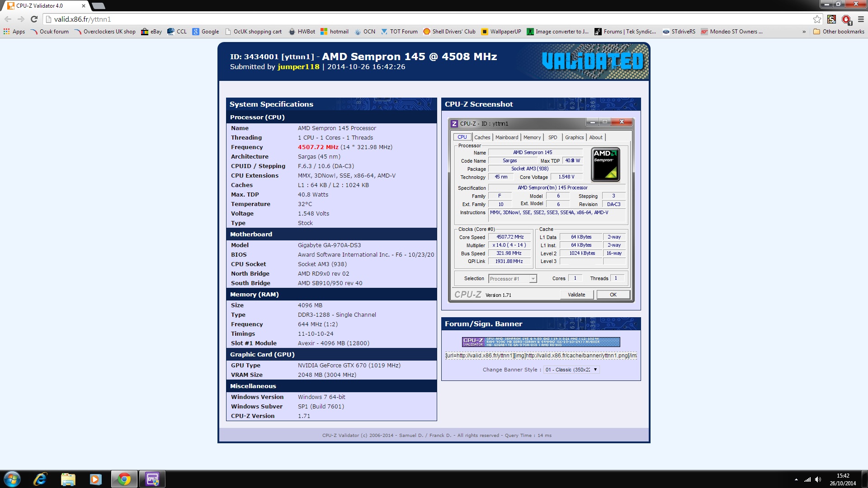
Task: Click the forum signature banner image
Action: click(x=541, y=342)
